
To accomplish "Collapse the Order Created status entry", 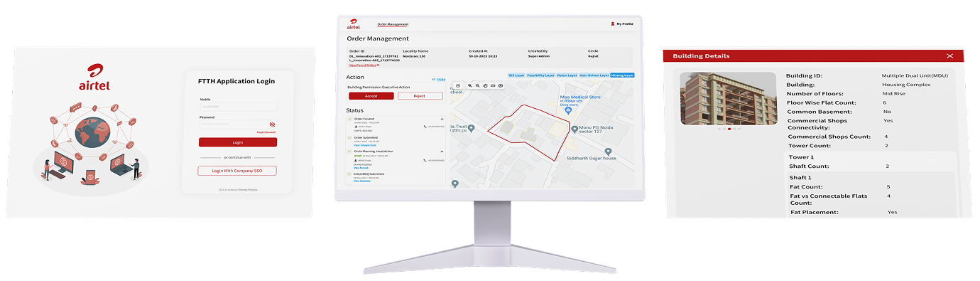I will click(x=442, y=119).
